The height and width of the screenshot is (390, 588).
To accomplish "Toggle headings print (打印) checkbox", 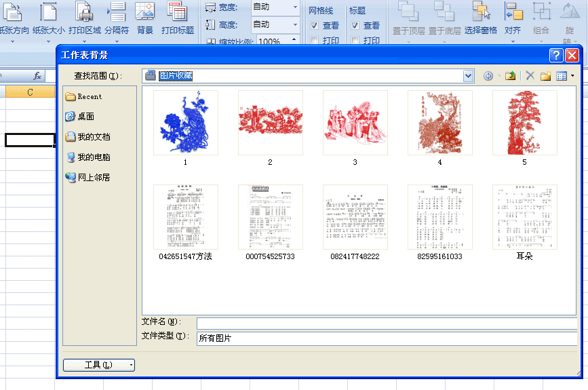I will (x=355, y=40).
